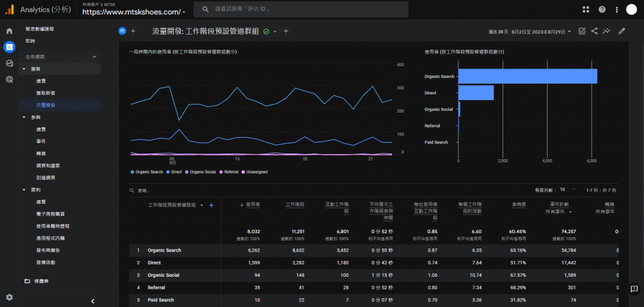Click the top search bar field

pyautogui.click(x=301, y=9)
